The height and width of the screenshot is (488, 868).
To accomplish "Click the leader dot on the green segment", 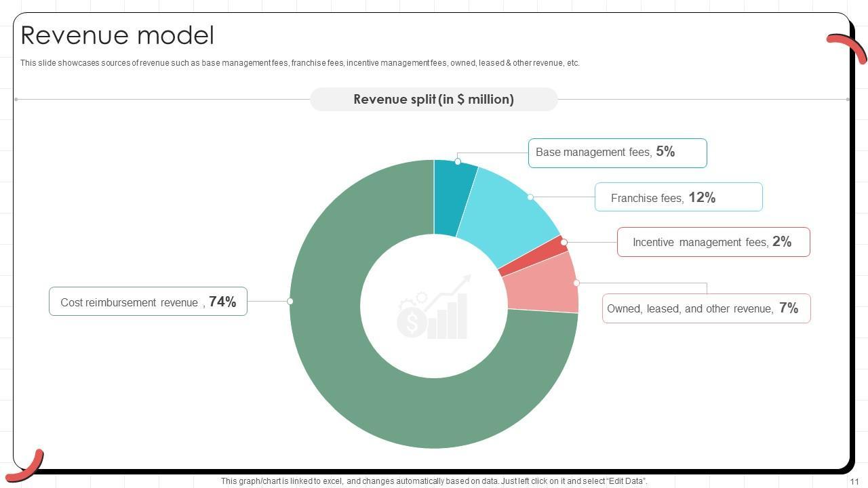I will [290, 301].
